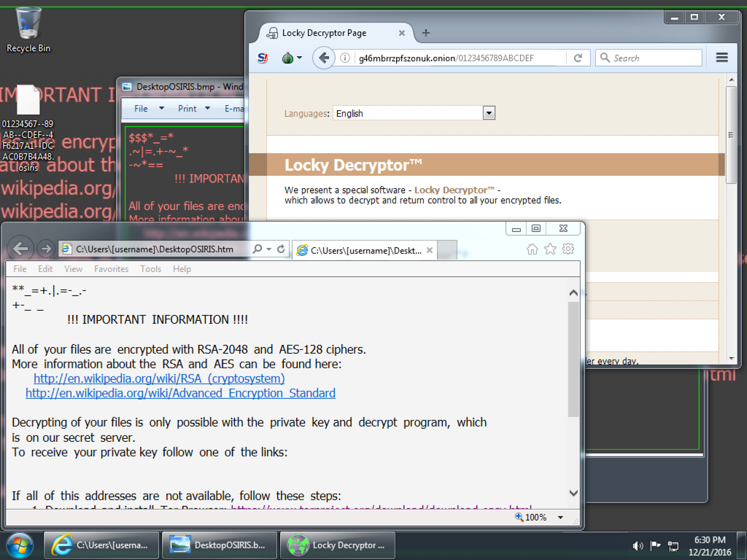
Task: Select the Locky Decryptor Page tab
Action: click(325, 33)
